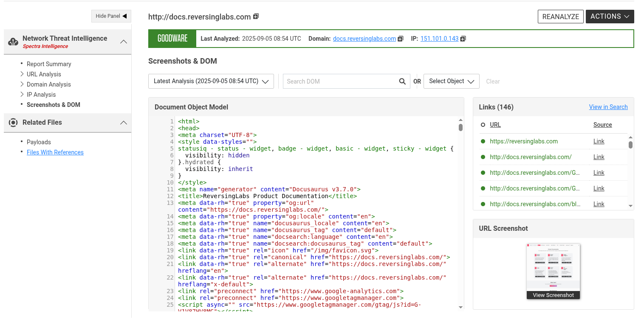Click the copy icon beside the Domain link
The height and width of the screenshot is (322, 644).
pos(400,39)
